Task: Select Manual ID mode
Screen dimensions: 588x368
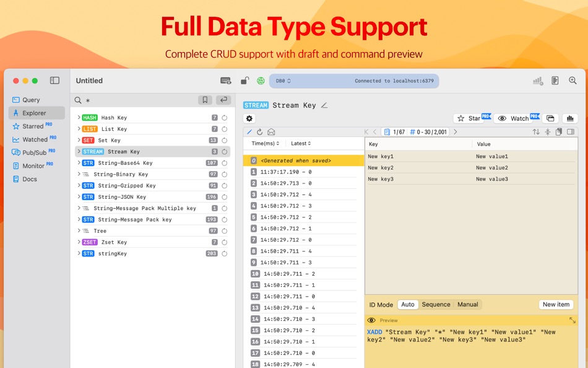Action: tap(468, 305)
